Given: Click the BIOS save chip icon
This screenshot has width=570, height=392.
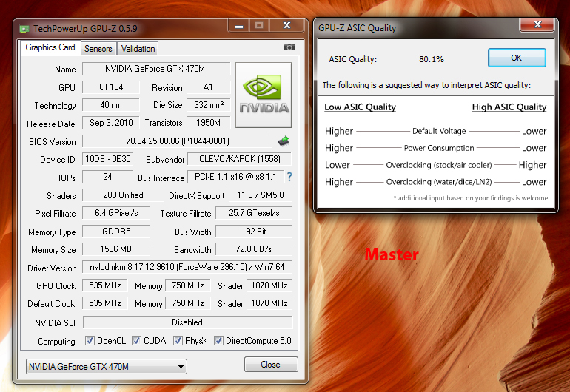Looking at the screenshot, I should 284,141.
